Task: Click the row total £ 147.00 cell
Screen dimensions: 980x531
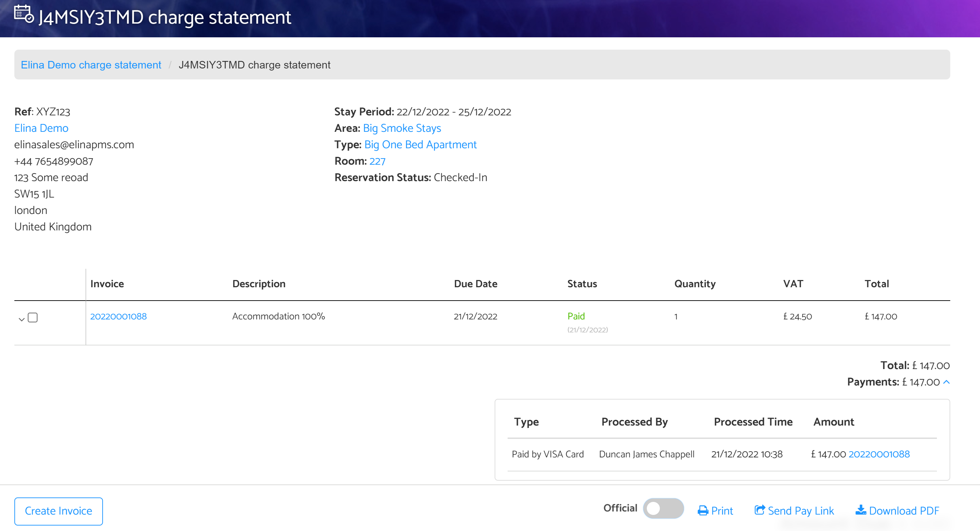Action: click(x=881, y=317)
